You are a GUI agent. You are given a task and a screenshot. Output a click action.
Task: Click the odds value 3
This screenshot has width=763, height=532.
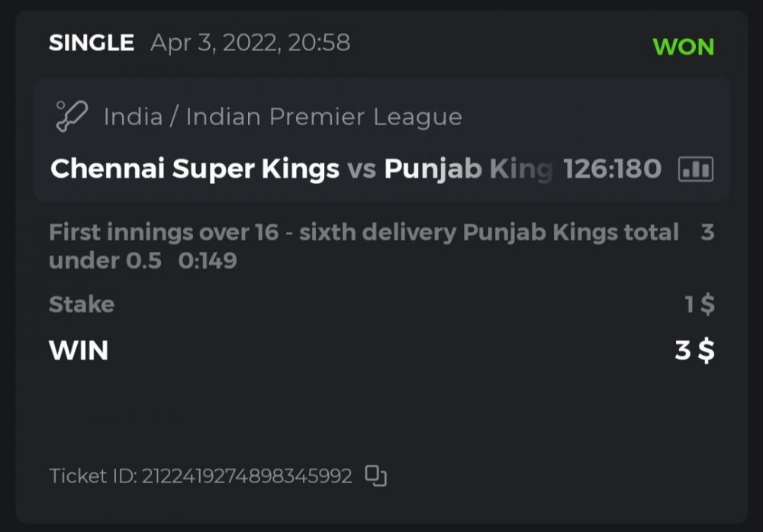pyautogui.click(x=707, y=232)
